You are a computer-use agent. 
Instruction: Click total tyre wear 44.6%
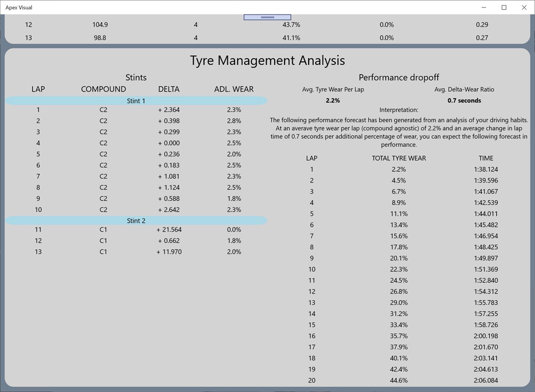[399, 381]
